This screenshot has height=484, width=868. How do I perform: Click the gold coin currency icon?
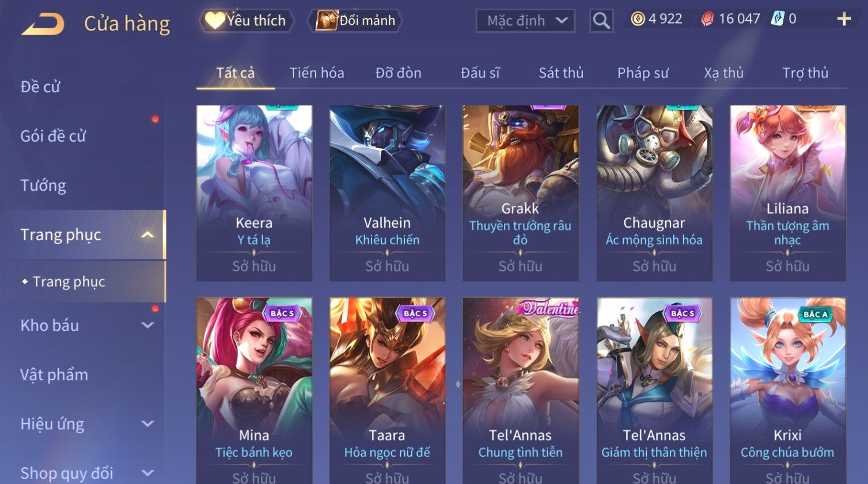tap(638, 20)
